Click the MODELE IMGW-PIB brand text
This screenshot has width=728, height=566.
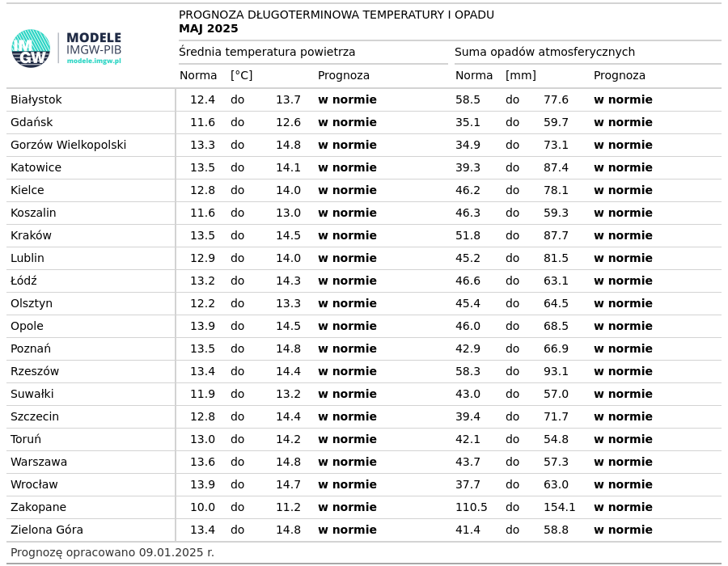tap(94, 44)
